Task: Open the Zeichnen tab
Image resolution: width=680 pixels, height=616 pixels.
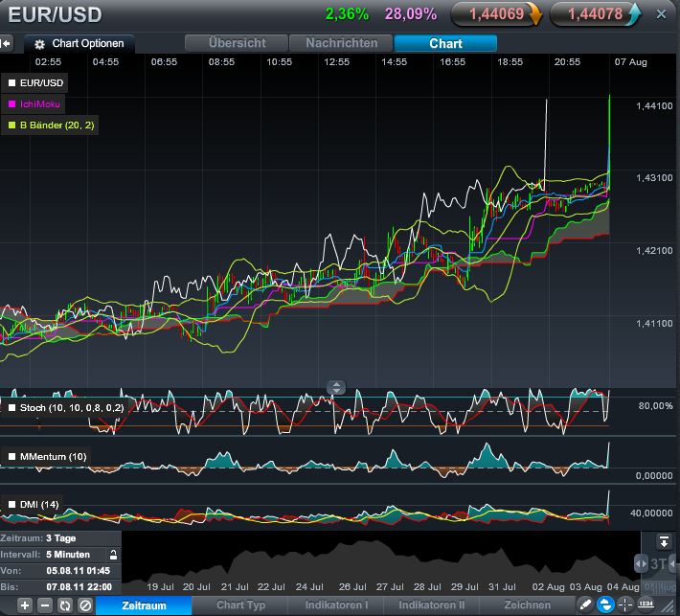Action: point(527,605)
